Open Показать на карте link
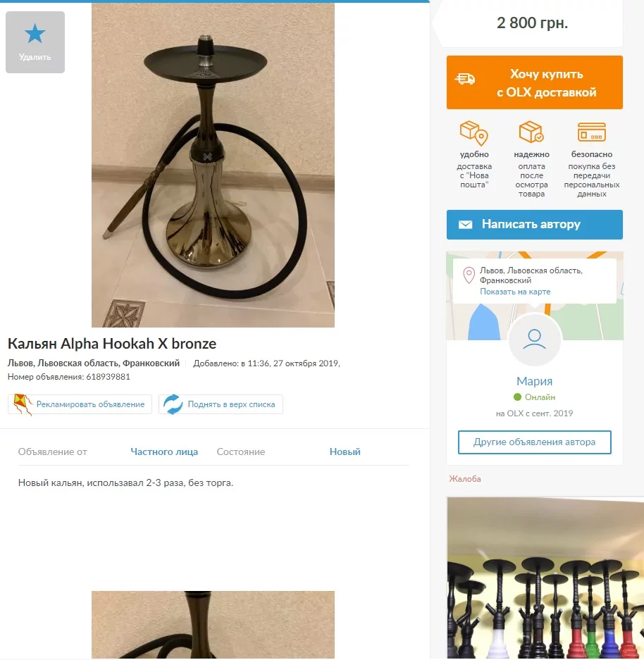This screenshot has height=660, width=644. (x=515, y=292)
